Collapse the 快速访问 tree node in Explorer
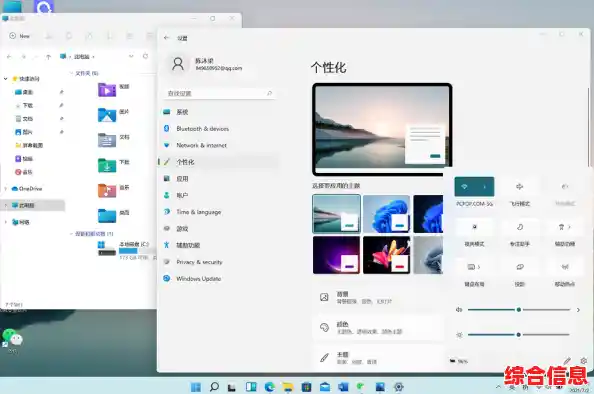This screenshot has height=394, width=594. [x=6, y=79]
